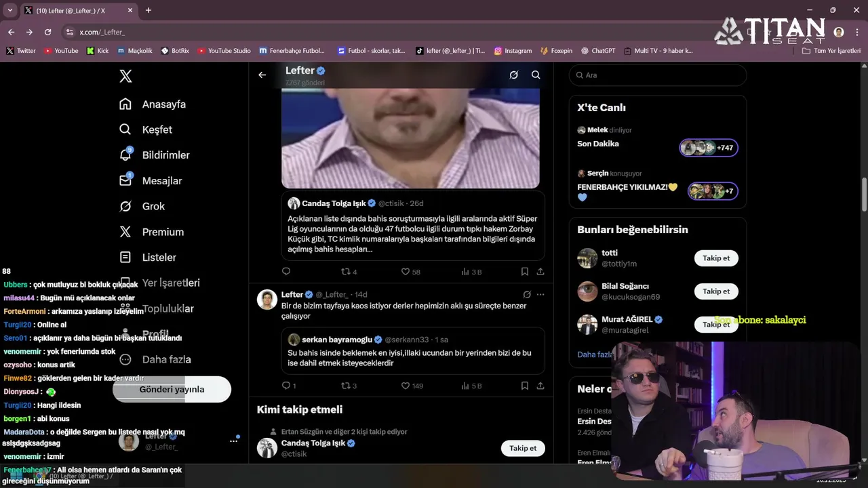Open the quoted Candaş Tolga Işık post
868x488 pixels.
[x=413, y=226]
